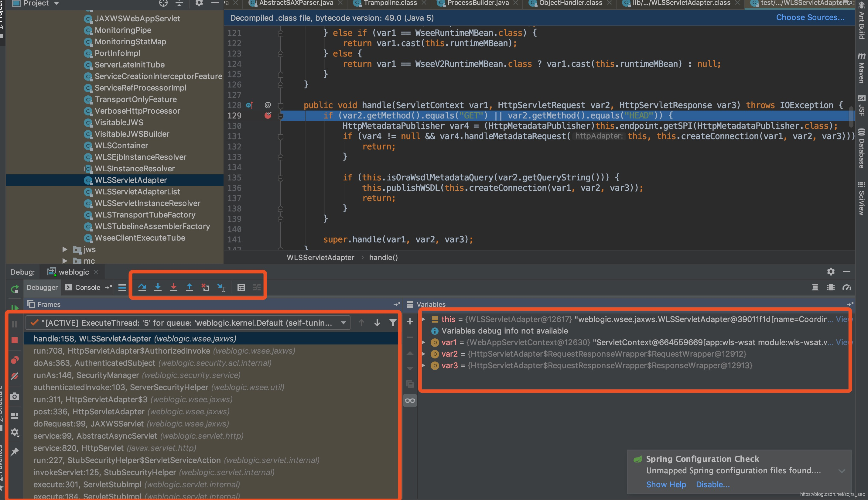Click the Force Step Into icon in toolbar
Viewport: 868px width, 500px height.
click(x=173, y=288)
